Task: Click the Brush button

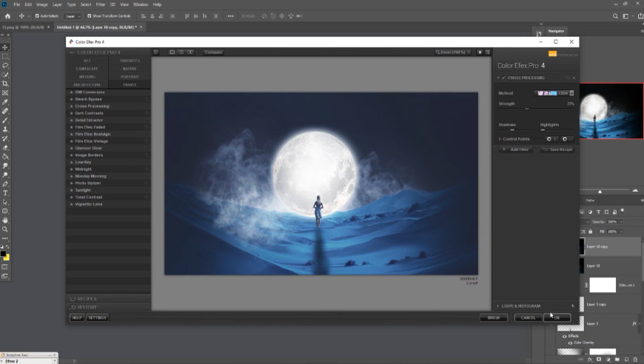Action: point(494,317)
